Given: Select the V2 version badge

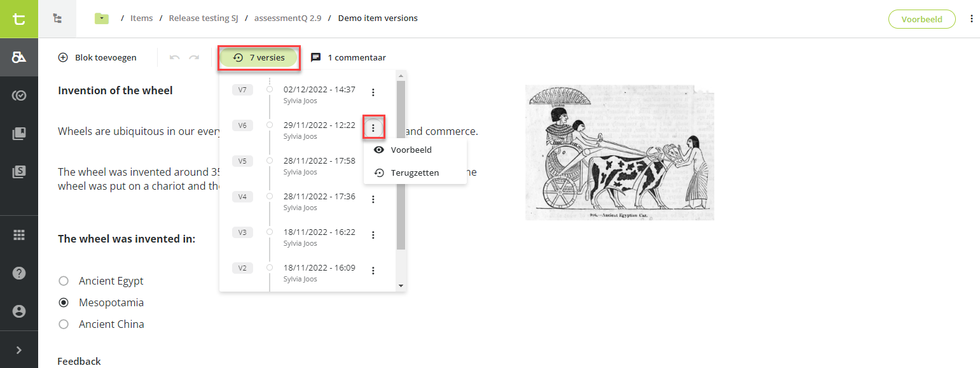Looking at the screenshot, I should (242, 268).
